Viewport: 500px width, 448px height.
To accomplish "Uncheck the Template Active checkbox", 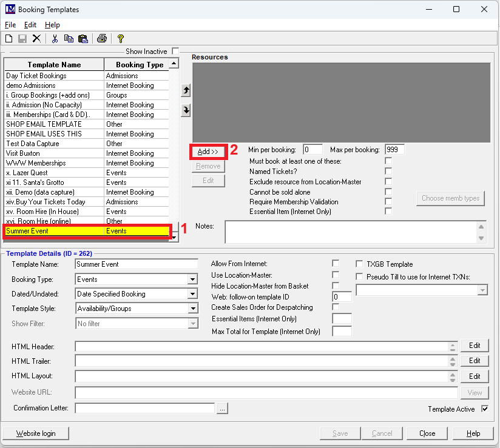I will click(x=484, y=409).
